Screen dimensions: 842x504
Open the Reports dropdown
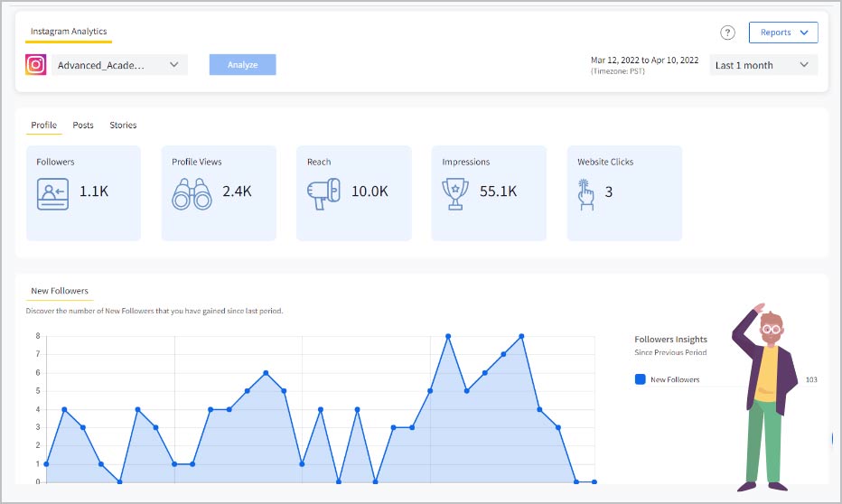(782, 33)
